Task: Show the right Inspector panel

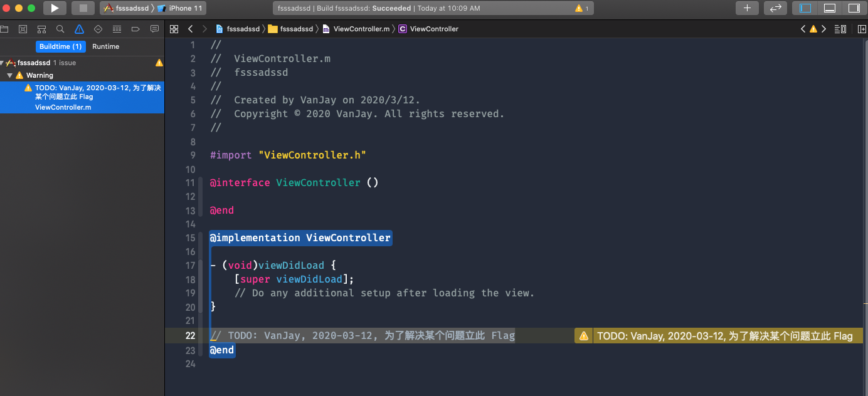Action: (854, 8)
